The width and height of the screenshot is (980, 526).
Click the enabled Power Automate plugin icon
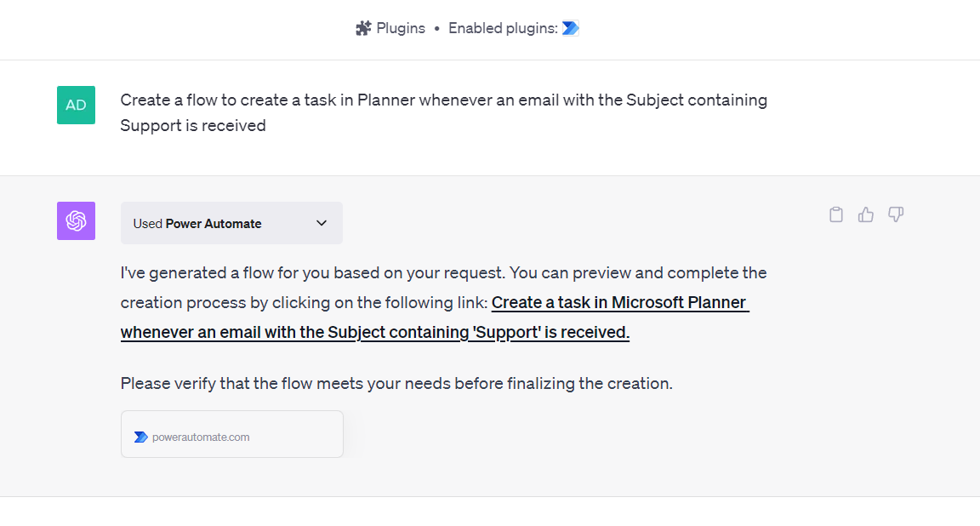[571, 28]
